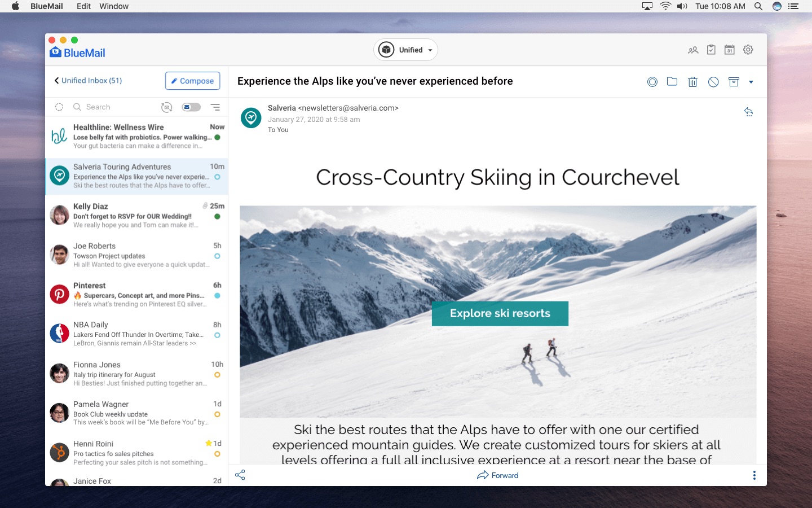Screen dimensions: 812x508
Task: Open Healthline Wellness Wire email
Action: 137,137
